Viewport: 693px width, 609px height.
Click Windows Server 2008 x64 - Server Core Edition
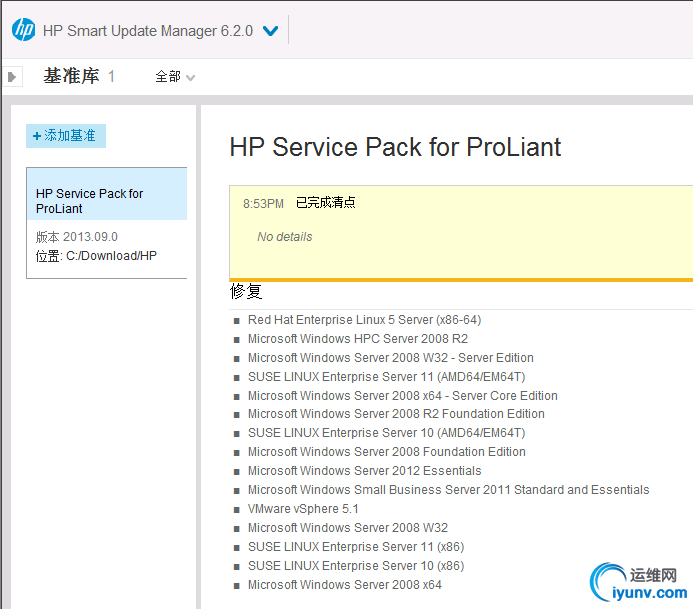[403, 396]
